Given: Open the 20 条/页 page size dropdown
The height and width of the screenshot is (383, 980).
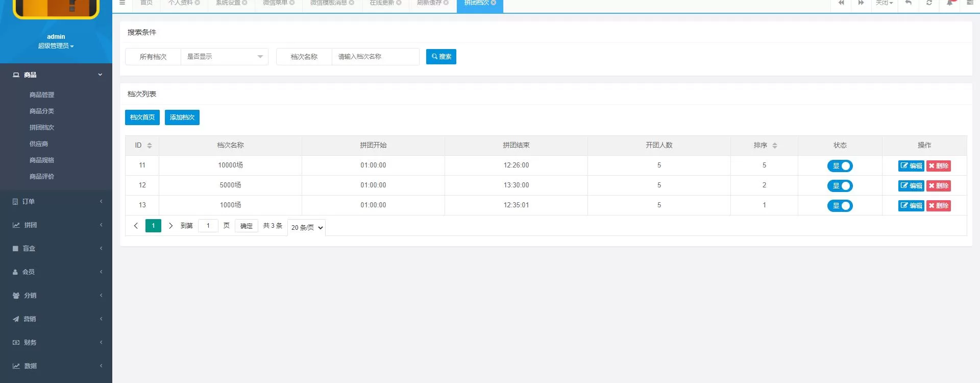Looking at the screenshot, I should point(307,228).
